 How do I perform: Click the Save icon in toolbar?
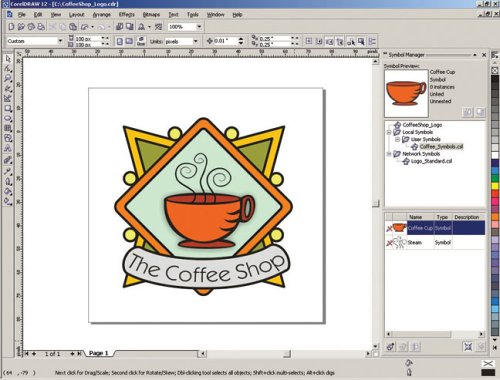[31, 27]
